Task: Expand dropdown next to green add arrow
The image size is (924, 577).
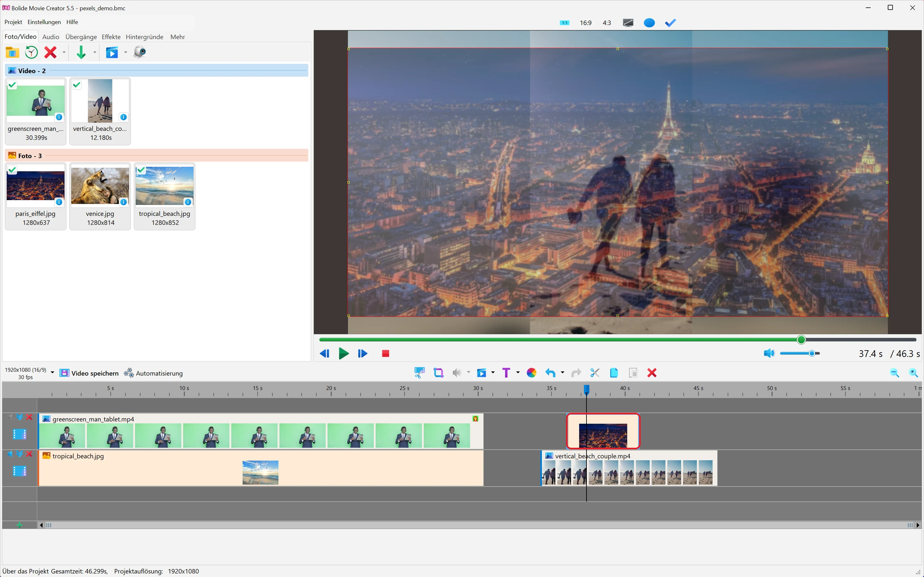Action: pyautogui.click(x=95, y=52)
